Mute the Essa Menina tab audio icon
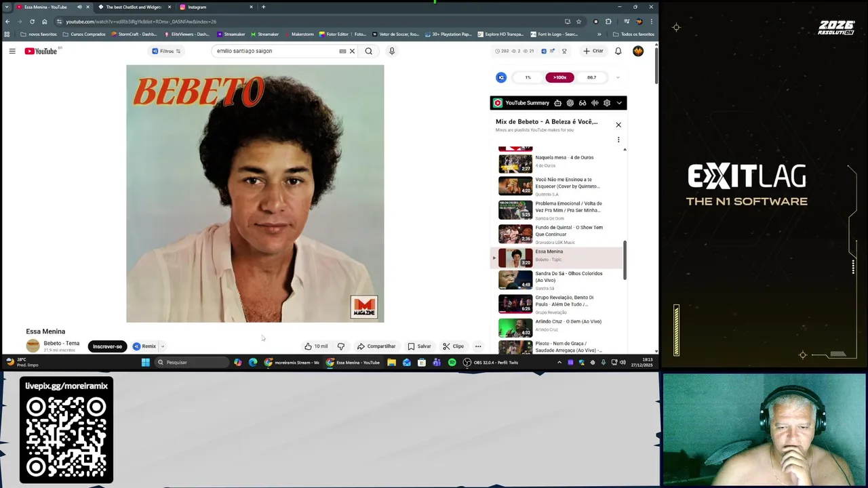The height and width of the screenshot is (488, 868). (79, 7)
